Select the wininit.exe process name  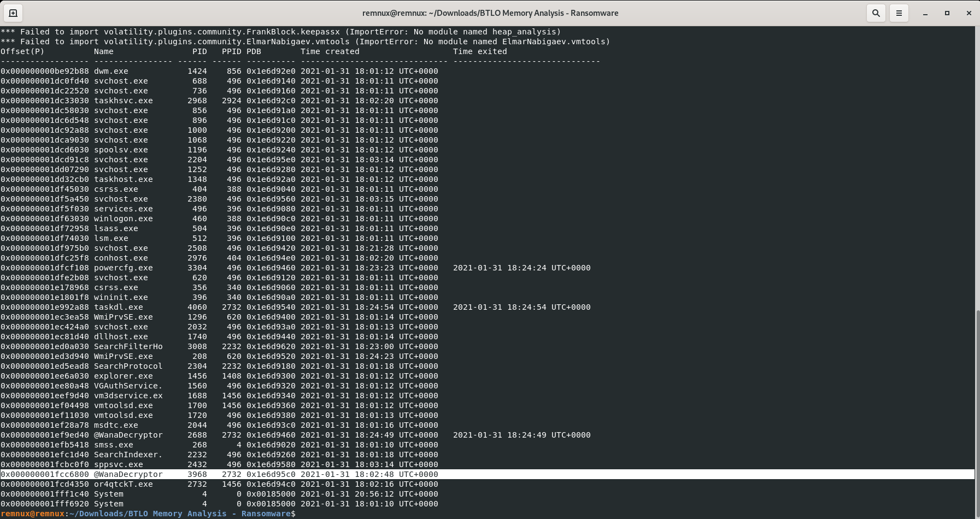click(121, 297)
